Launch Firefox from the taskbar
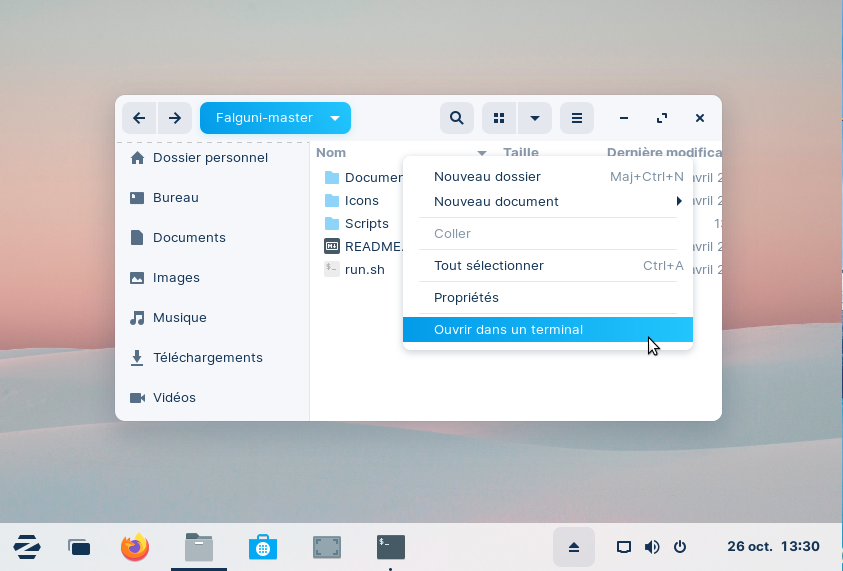Screen dimensions: 843x571 click(135, 547)
